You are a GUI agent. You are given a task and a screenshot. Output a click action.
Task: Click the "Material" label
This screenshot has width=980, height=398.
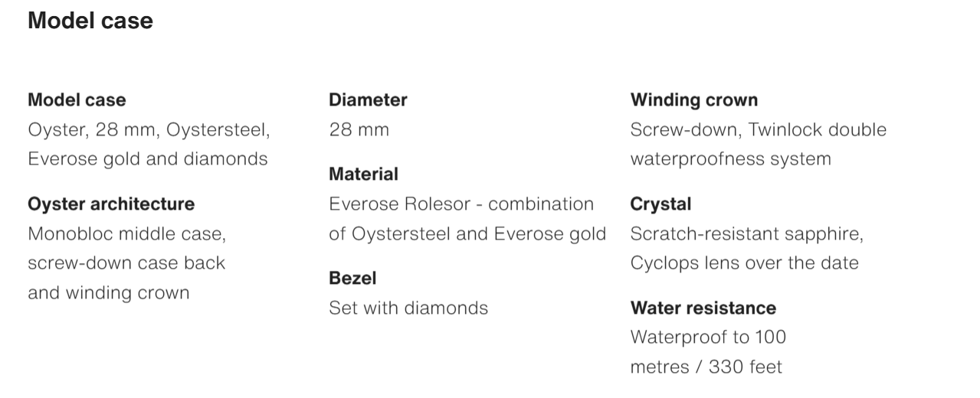363,174
